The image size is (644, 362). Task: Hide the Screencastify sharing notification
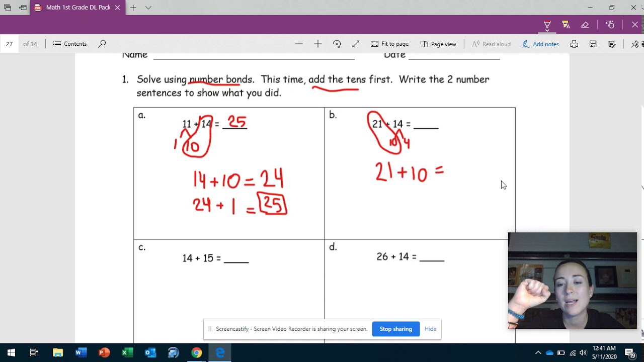[430, 329]
